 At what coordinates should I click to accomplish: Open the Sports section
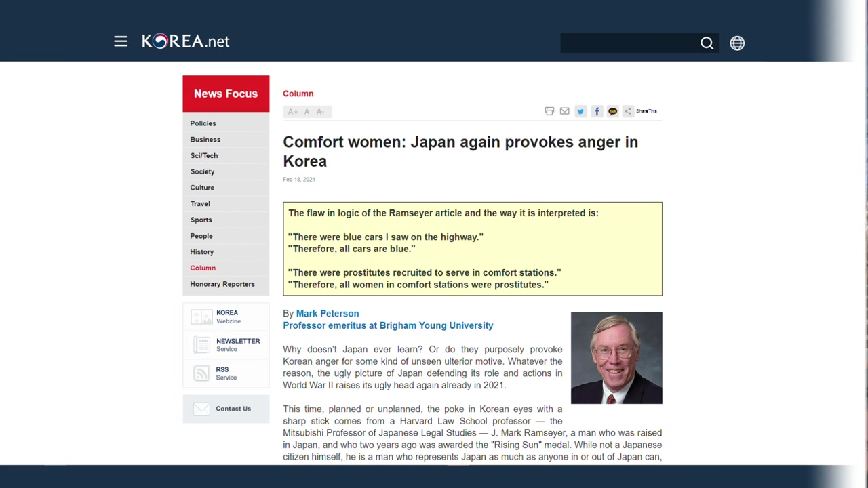[201, 220]
